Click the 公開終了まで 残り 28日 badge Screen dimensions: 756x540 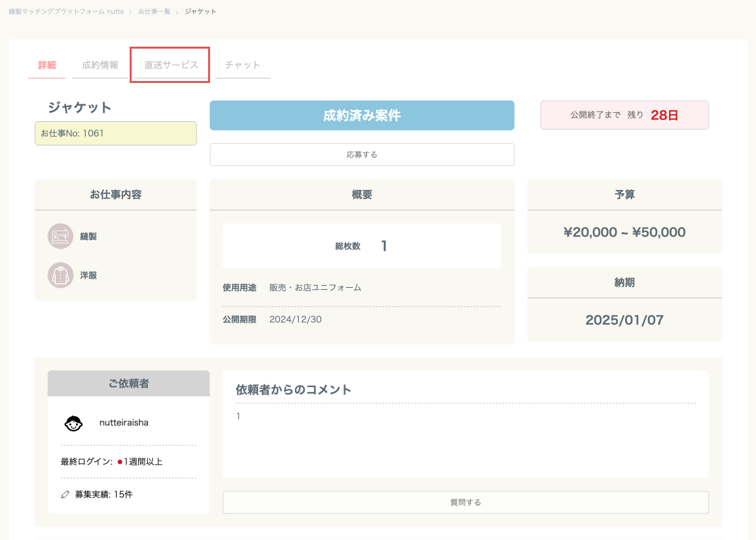click(x=624, y=115)
